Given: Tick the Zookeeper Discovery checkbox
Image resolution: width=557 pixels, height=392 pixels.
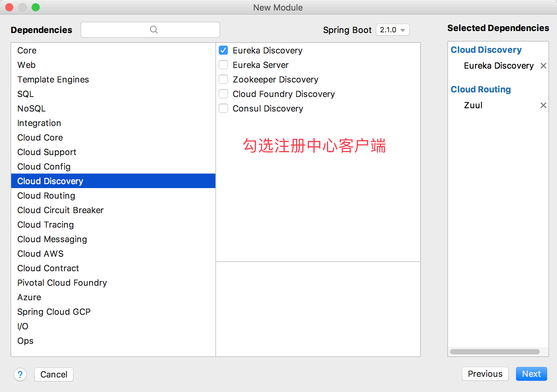Looking at the screenshot, I should tap(223, 79).
